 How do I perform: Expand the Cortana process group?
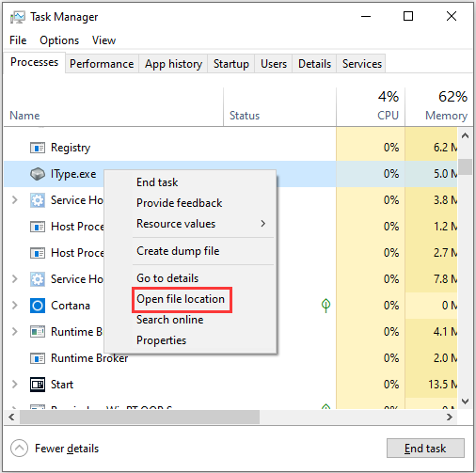pos(14,305)
